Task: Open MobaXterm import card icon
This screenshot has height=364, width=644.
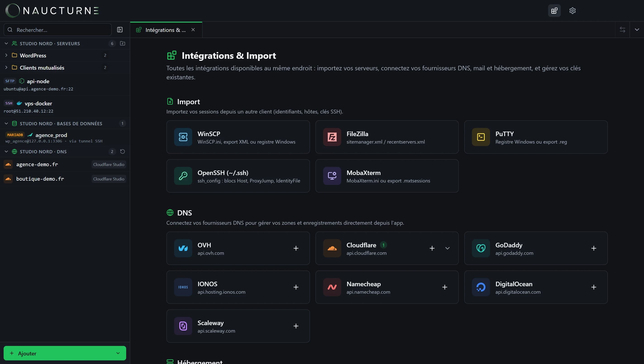Action: 332,176
